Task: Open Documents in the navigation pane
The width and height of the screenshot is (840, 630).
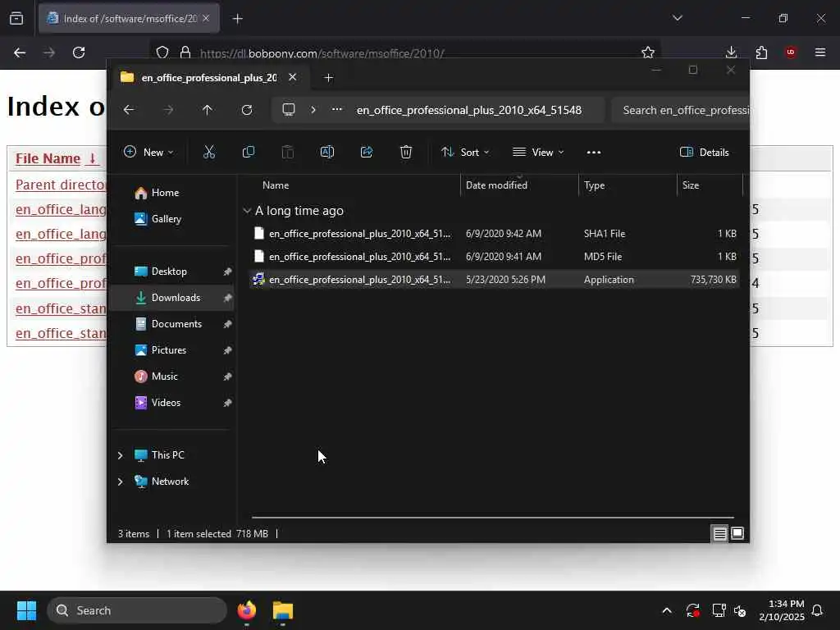Action: tap(171, 324)
